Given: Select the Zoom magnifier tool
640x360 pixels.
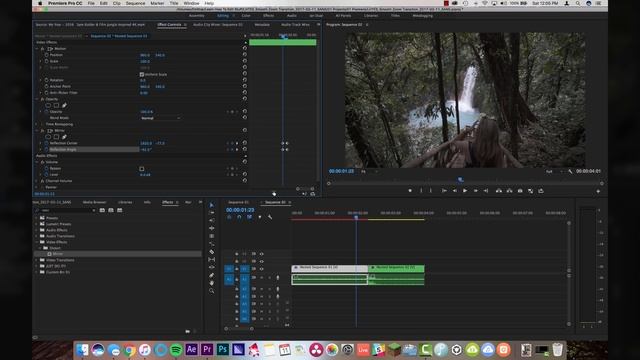Looking at the screenshot, I should coord(211,291).
